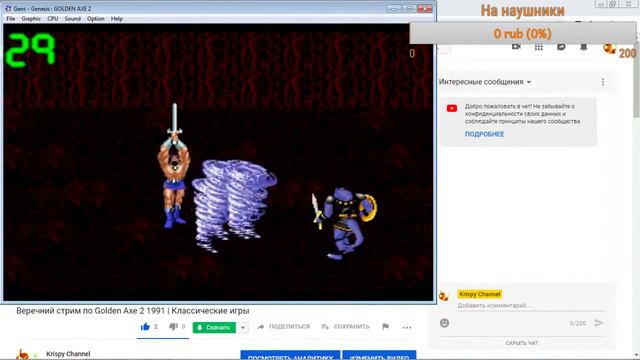
Task: Expand the dropdown arrow beside Скачать
Action: coord(242,327)
